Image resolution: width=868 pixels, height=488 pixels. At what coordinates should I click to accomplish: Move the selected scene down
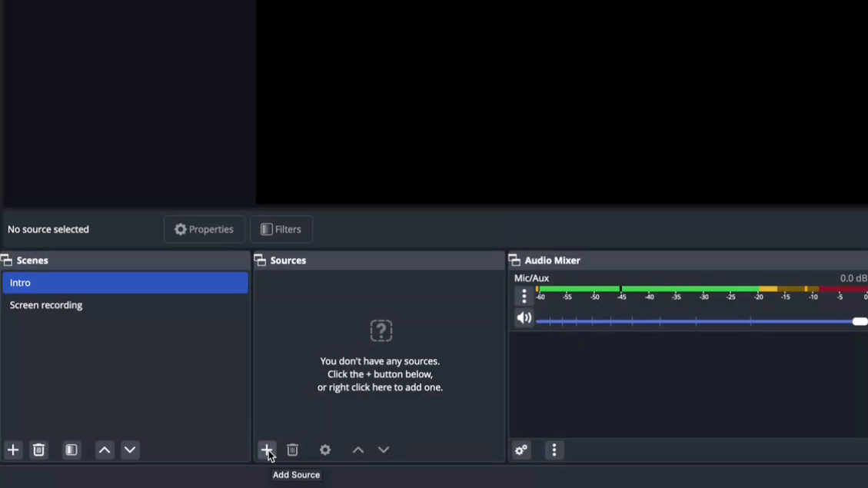130,450
